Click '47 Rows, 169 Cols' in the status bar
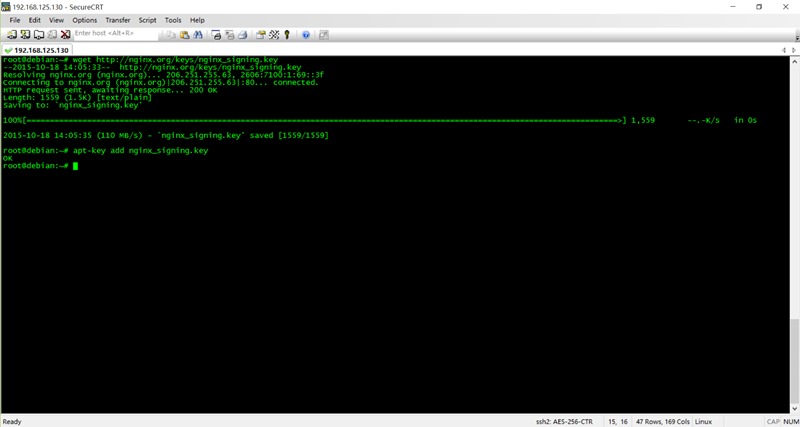This screenshot has width=800, height=427. (662, 422)
